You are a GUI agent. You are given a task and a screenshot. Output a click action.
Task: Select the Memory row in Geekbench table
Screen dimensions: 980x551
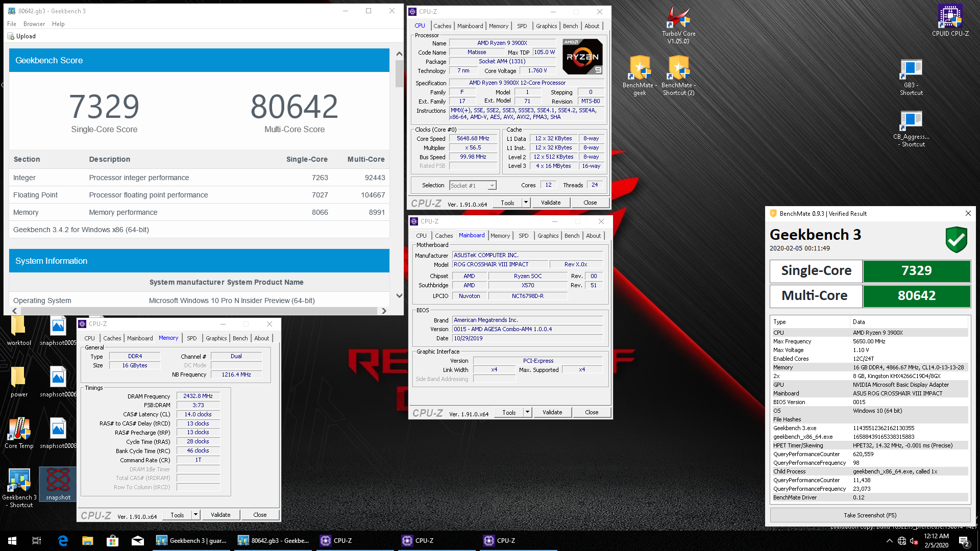tap(199, 212)
